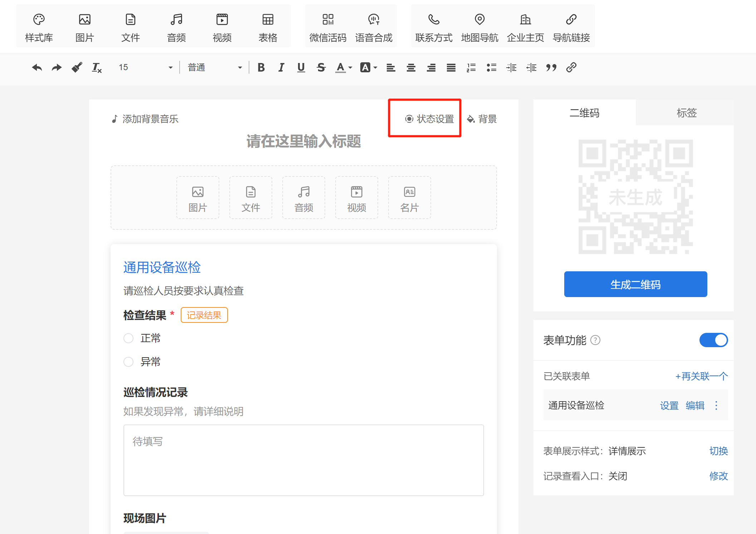Clear text formatting
Image resolution: width=756 pixels, height=534 pixels.
(x=97, y=67)
